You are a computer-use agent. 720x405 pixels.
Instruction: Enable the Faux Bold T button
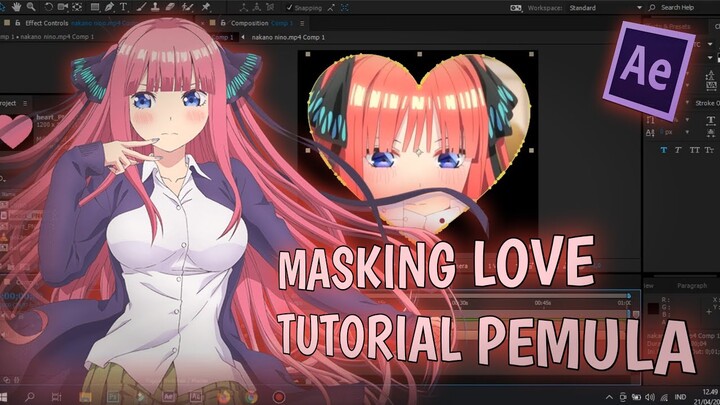pyautogui.click(x=664, y=150)
